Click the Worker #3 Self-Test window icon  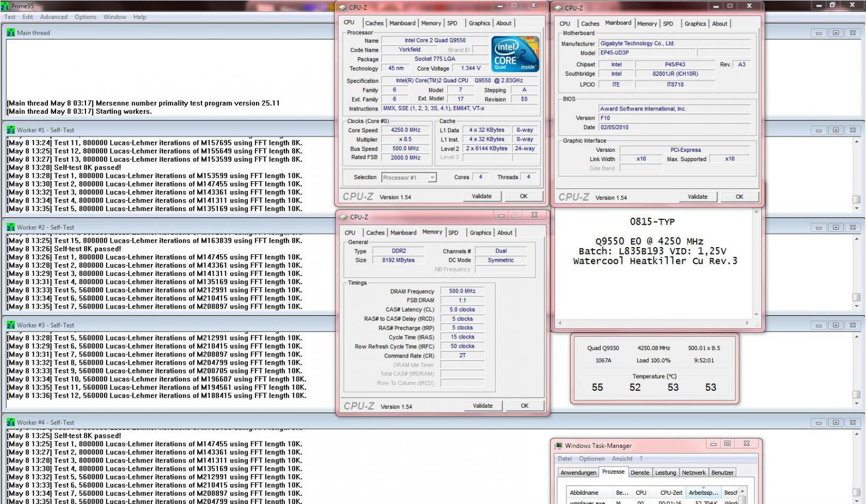coord(11,325)
